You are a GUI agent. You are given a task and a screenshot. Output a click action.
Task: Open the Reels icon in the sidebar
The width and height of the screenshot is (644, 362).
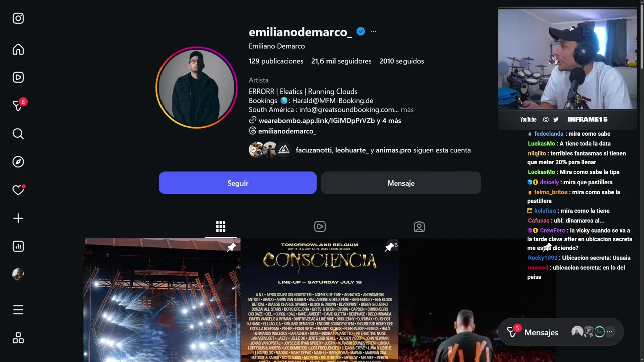click(18, 77)
